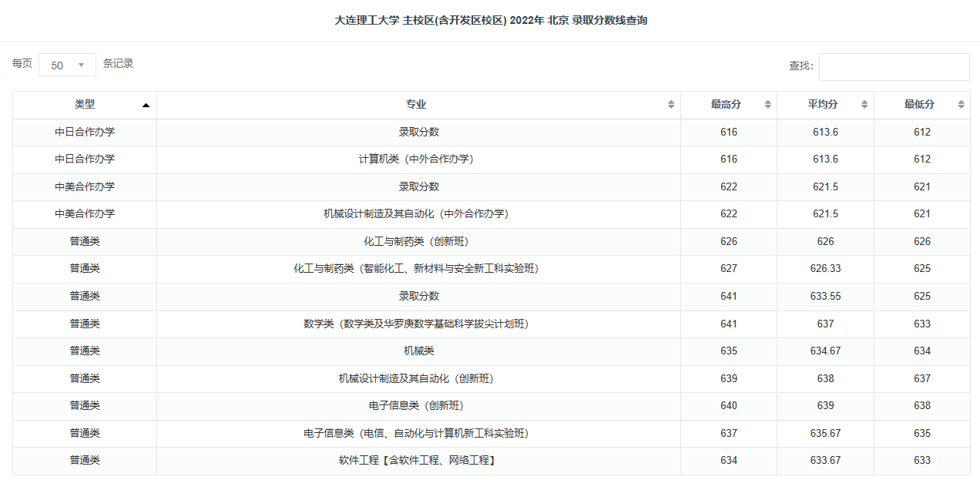Click lowest score 638 in 电子信息类（创新班）row
This screenshot has height=480, width=980.
click(x=922, y=406)
